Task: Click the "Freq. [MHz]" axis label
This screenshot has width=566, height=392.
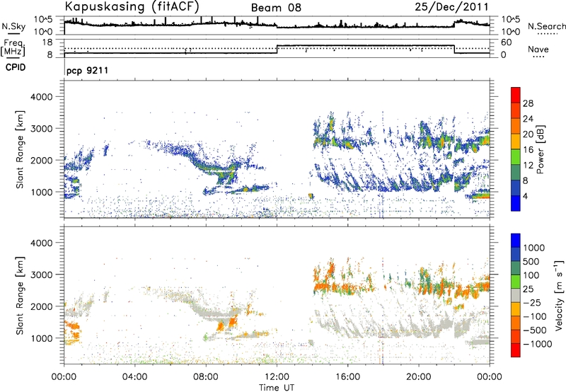Action: (x=13, y=47)
